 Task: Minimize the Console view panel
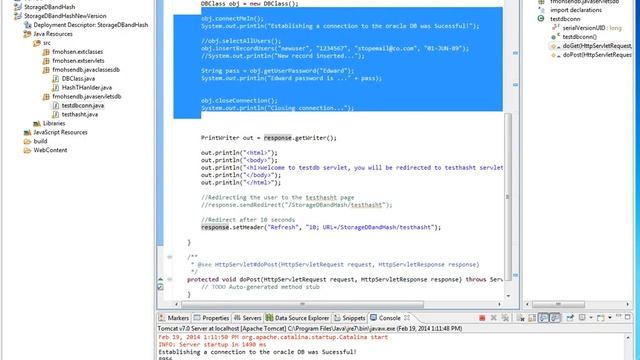point(619,316)
